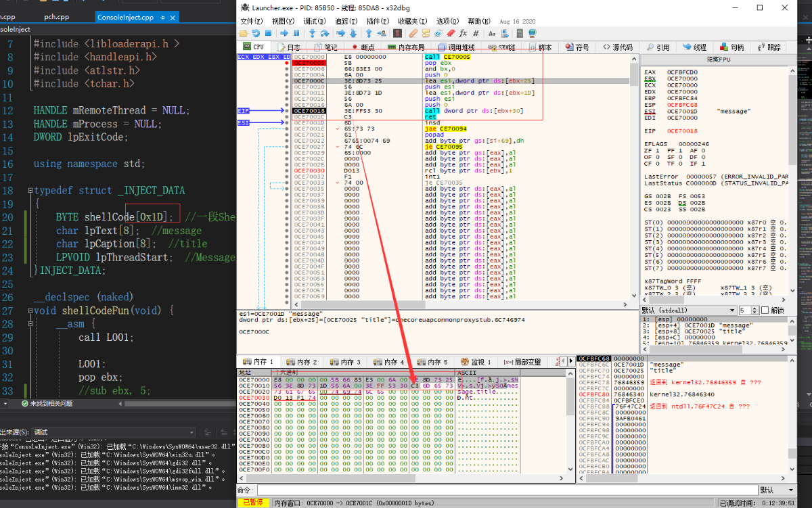Viewport: 812px width, 508px height.
Task: Toggle breakpoint bullet at address 0CE70005
Action: [287, 63]
